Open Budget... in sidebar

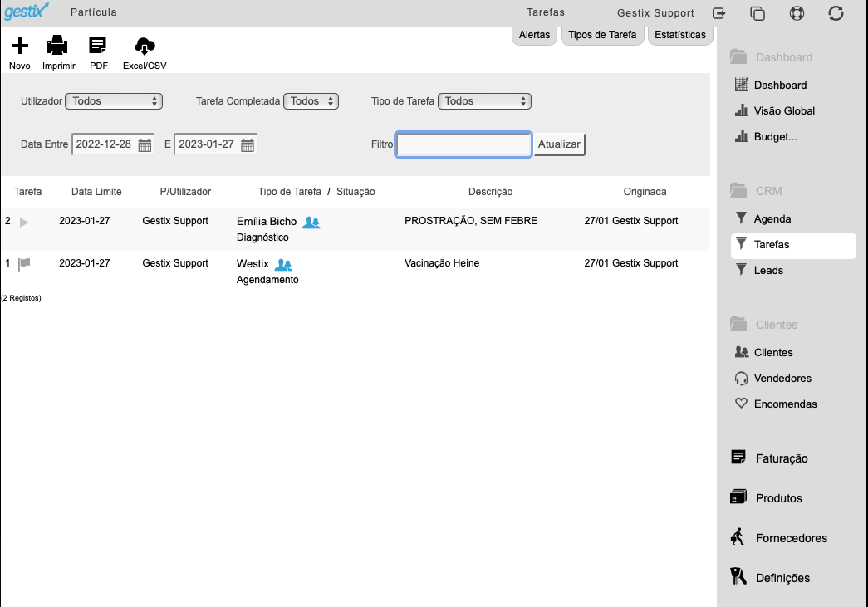tap(775, 137)
